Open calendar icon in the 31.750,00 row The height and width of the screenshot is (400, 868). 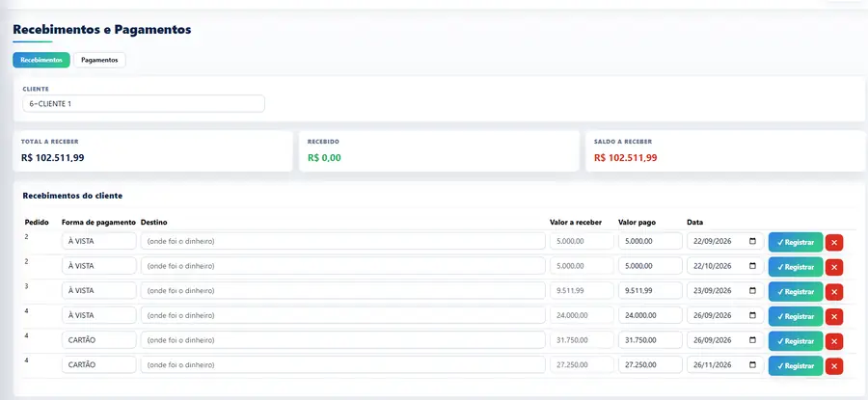click(x=752, y=339)
